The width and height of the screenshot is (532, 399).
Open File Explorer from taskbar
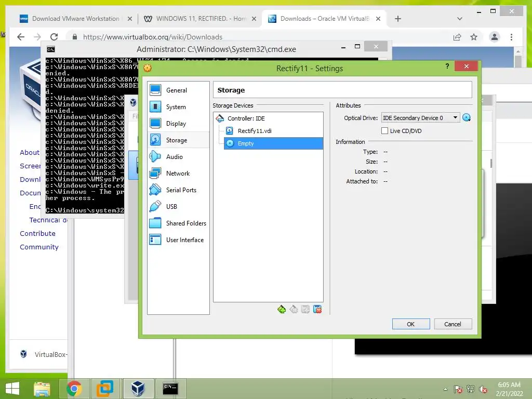(x=42, y=389)
